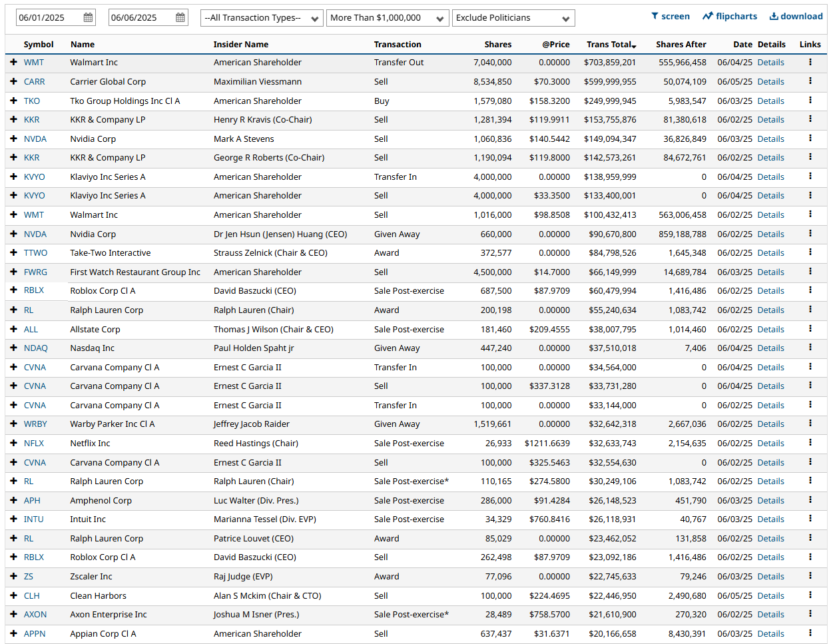The image size is (831, 644).
Task: Open three-dot menu for Clean Harbors row
Action: click(x=810, y=595)
